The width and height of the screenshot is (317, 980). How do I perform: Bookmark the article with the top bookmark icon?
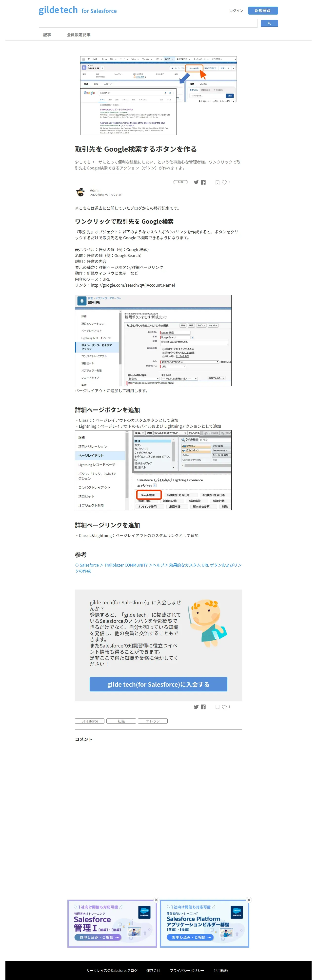pyautogui.click(x=217, y=183)
